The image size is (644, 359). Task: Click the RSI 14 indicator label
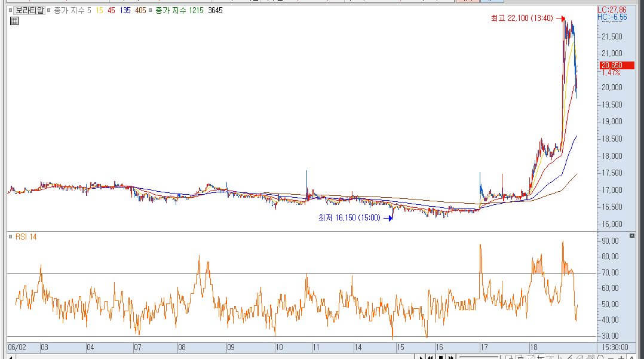click(26, 237)
